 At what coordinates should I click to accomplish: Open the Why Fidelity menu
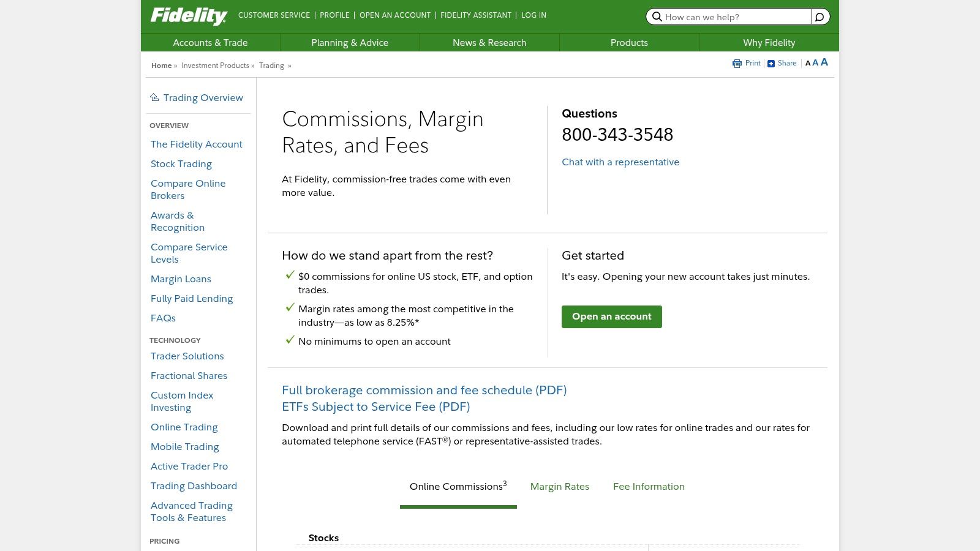769,42
